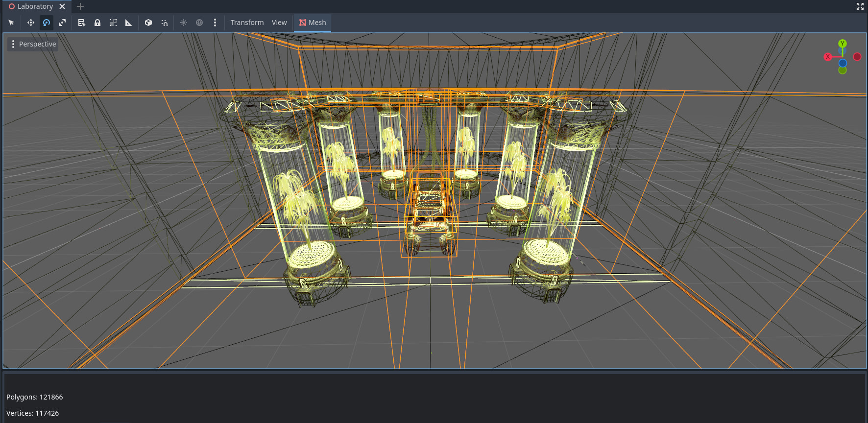The width and height of the screenshot is (868, 423).
Task: Activate the Select mode arrow tool
Action: point(11,23)
